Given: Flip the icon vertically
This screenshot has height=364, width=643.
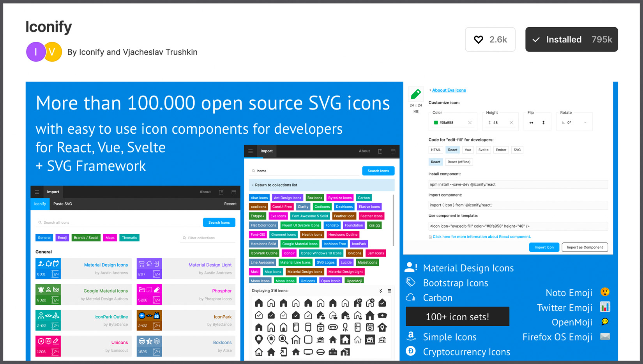Looking at the screenshot, I should pyautogui.click(x=543, y=123).
